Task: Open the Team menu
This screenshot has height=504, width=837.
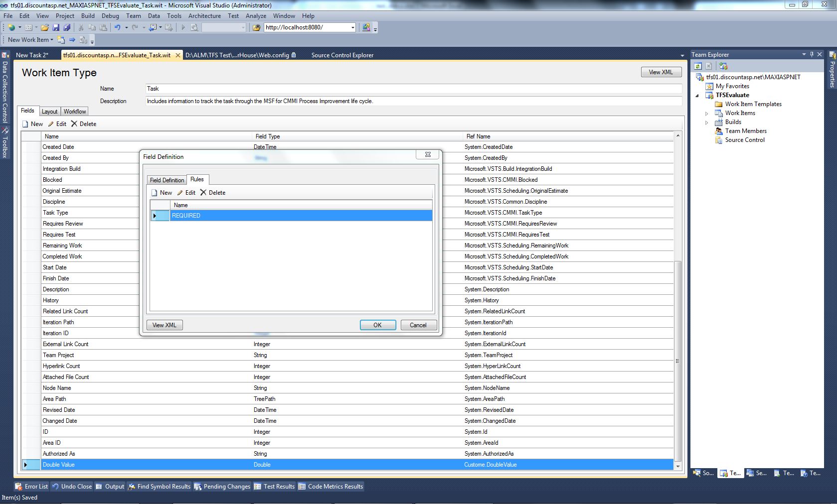Action: (x=134, y=16)
